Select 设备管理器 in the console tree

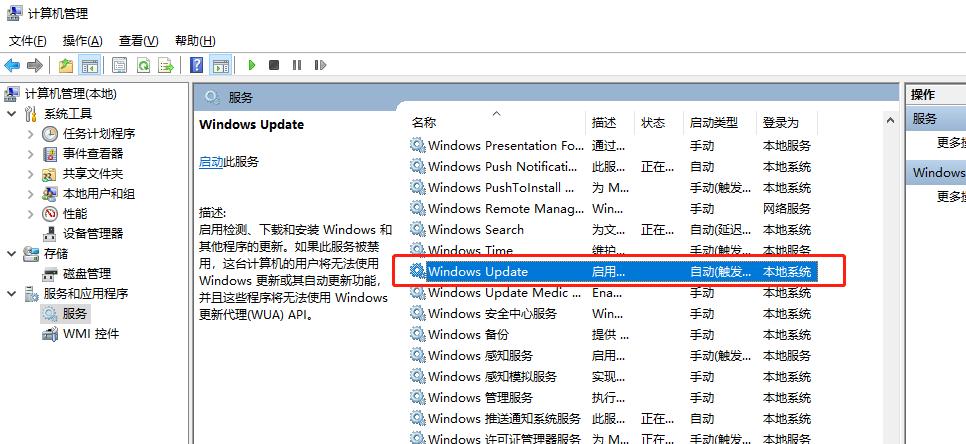93,234
